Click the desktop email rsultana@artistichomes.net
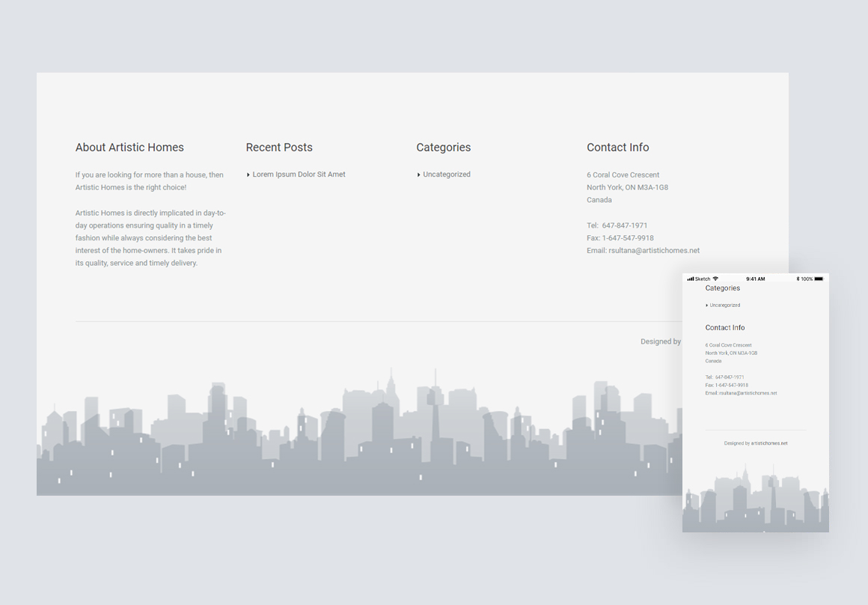 (654, 251)
